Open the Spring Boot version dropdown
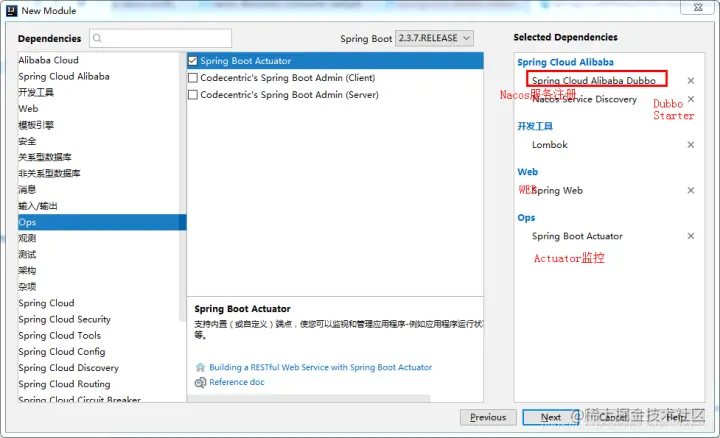Image resolution: width=720 pixels, height=438 pixels. [x=434, y=38]
